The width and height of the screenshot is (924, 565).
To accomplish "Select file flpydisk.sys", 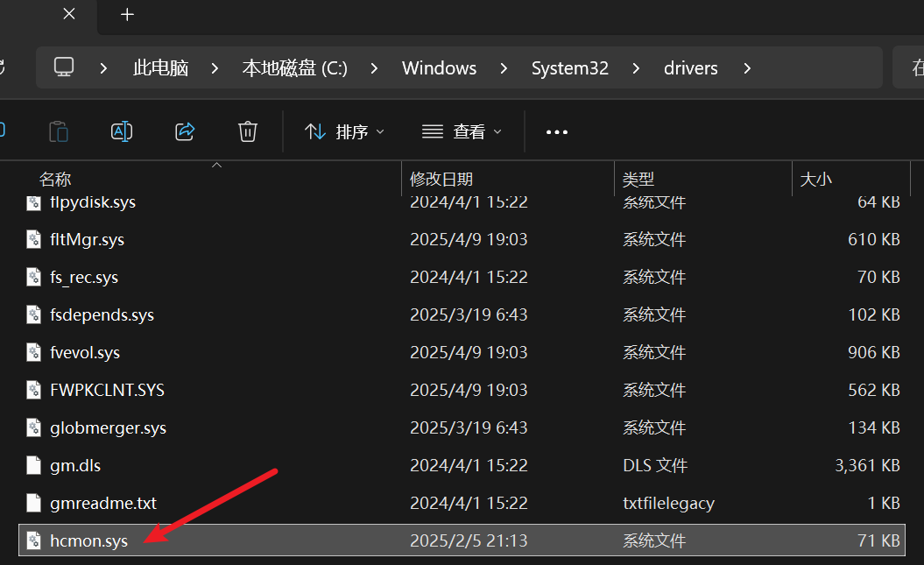I will coord(93,202).
